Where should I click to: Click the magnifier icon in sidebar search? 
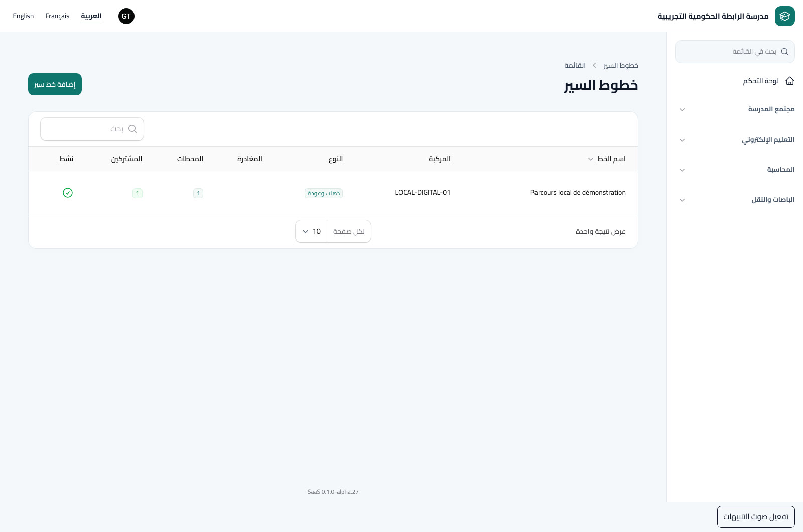tap(785, 52)
